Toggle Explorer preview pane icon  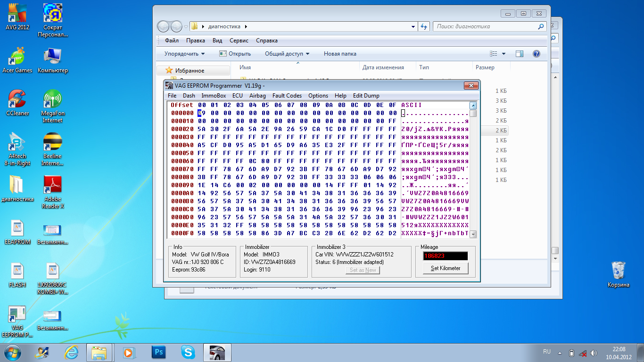click(520, 54)
